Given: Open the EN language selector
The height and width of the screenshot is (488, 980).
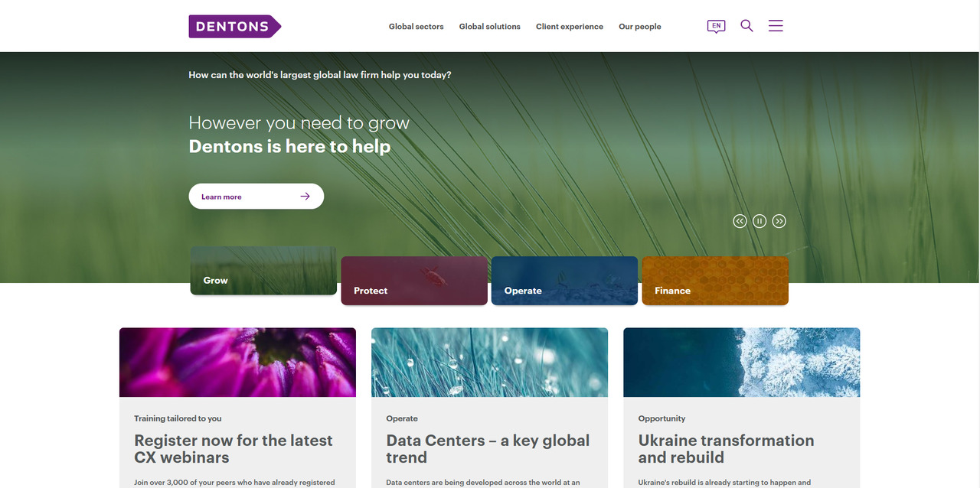Looking at the screenshot, I should coord(716,26).
